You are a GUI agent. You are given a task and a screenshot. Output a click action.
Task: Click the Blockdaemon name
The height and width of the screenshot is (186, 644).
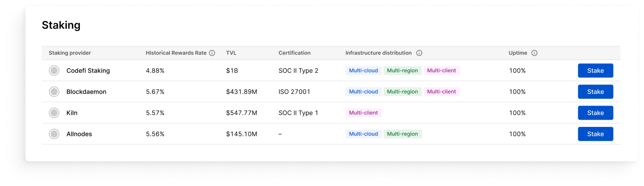coord(87,92)
